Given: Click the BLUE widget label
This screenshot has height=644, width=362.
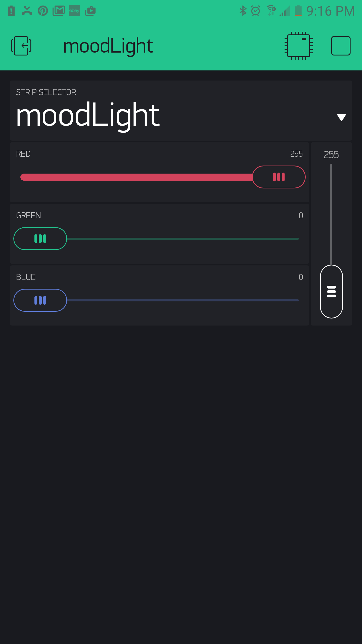Looking at the screenshot, I should pos(25,277).
